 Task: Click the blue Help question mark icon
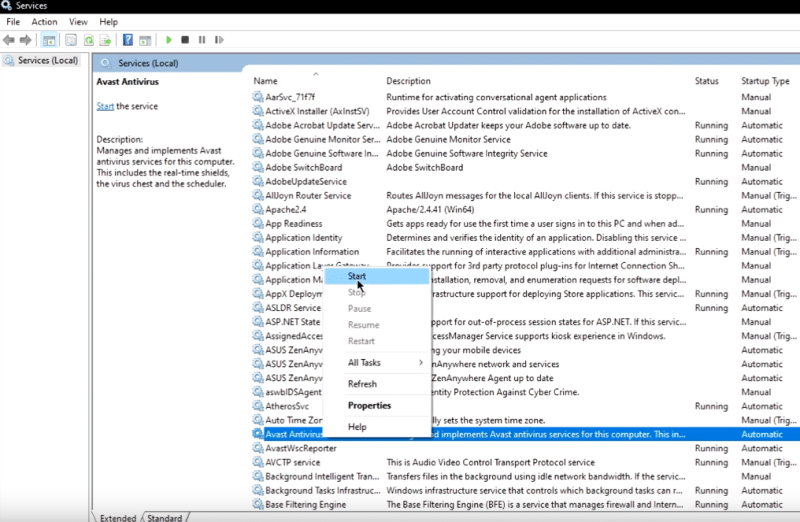(128, 40)
